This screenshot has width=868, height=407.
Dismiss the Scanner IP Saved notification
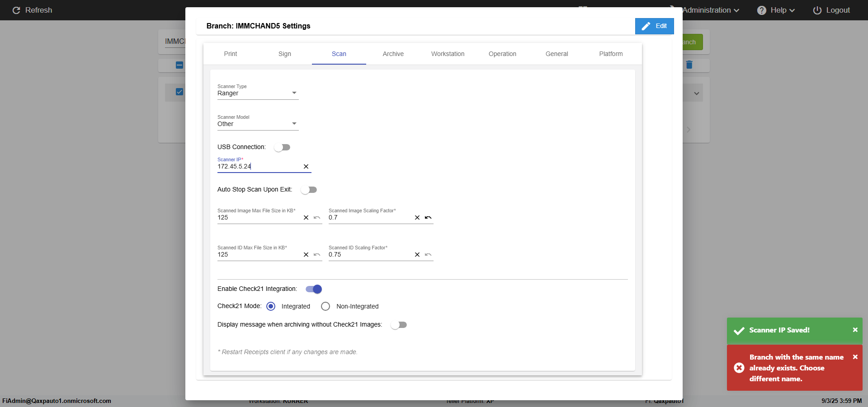pos(855,330)
